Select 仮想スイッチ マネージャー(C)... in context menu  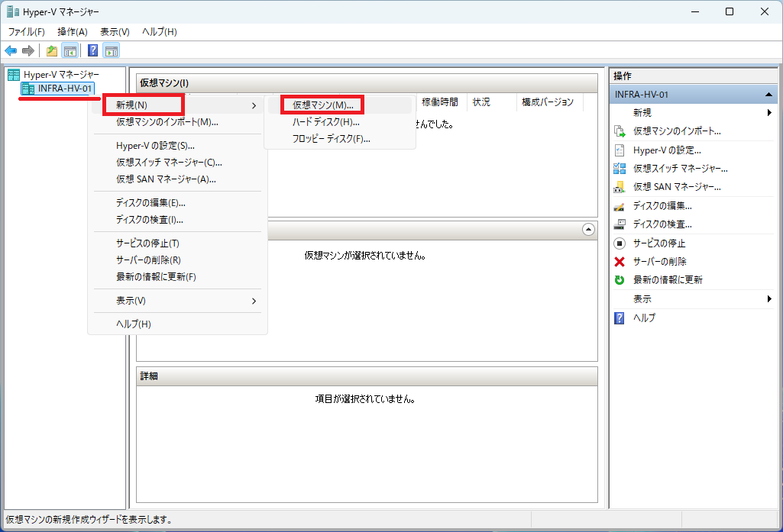pos(177,163)
